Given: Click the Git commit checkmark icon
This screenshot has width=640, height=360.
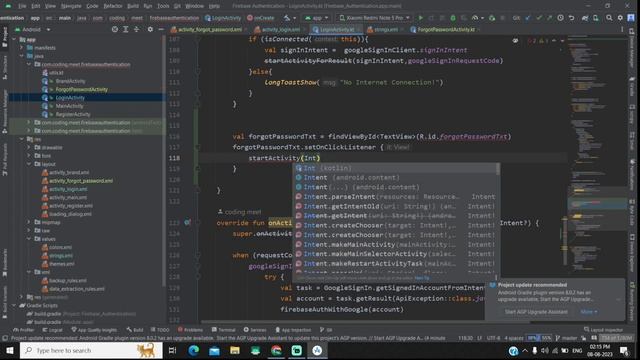Looking at the screenshot, I should [539, 18].
